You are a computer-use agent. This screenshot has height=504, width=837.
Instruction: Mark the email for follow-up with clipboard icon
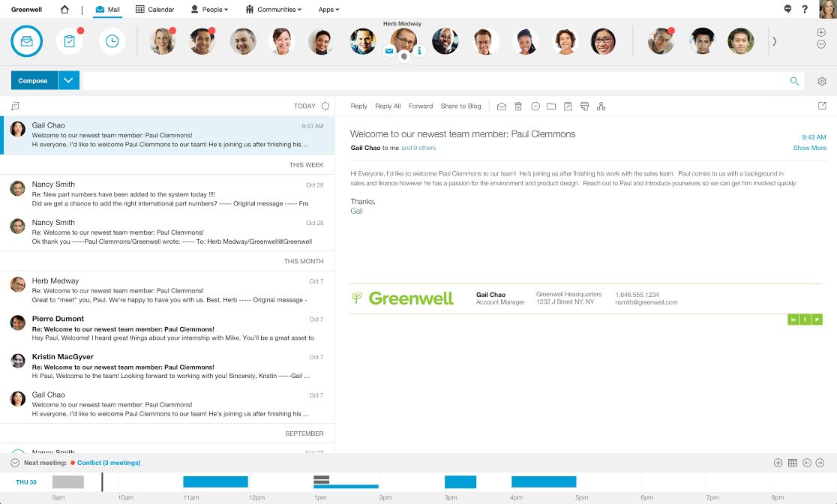point(568,106)
